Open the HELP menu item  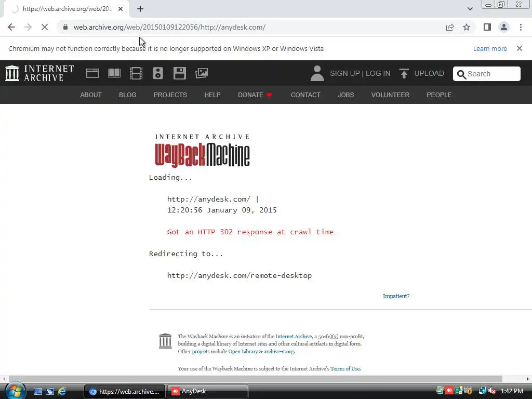(x=212, y=95)
